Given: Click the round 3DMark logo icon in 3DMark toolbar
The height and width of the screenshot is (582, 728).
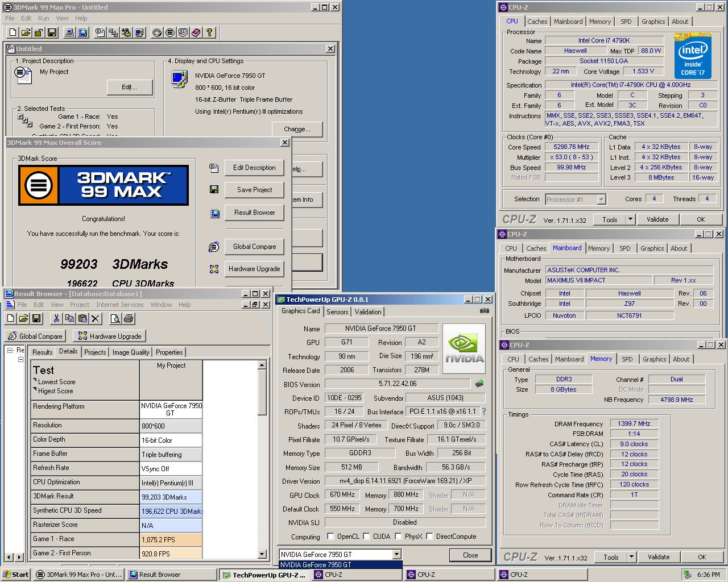Looking at the screenshot, I should [x=170, y=32].
